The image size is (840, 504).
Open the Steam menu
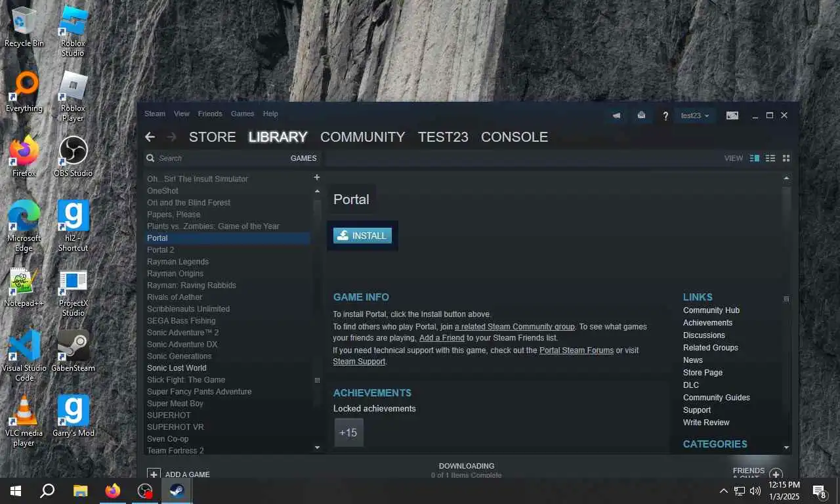tap(155, 114)
